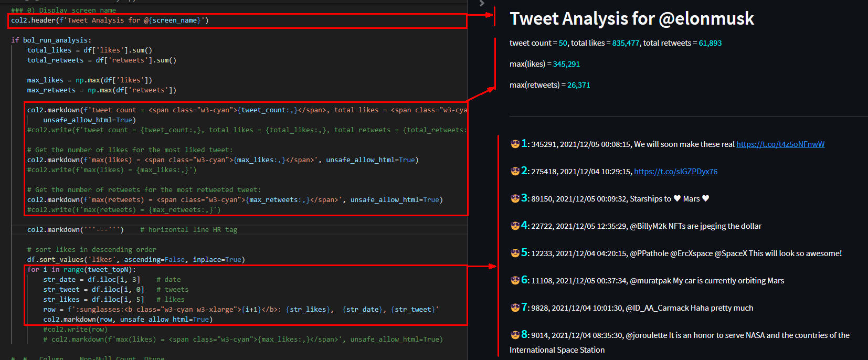Click the sunglasses emoji beside rank 1
The height and width of the screenshot is (360, 868).
tap(515, 144)
